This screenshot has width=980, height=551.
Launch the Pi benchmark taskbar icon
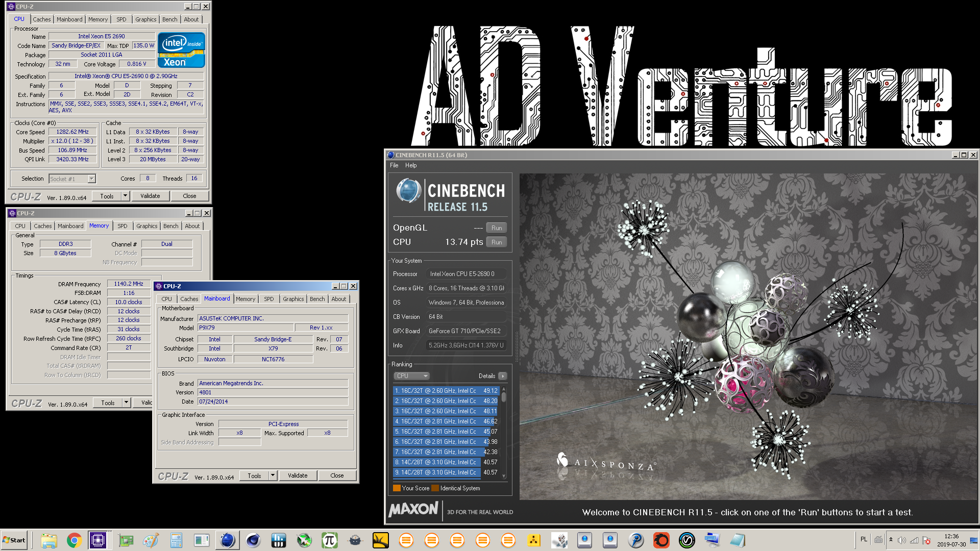coord(330,540)
